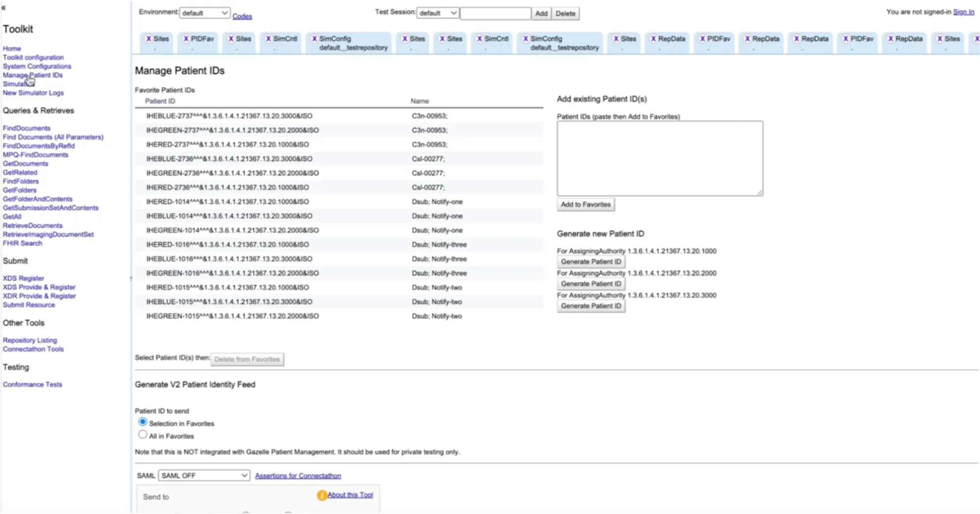Open the Environment dropdown
The image size is (980, 514).
pyautogui.click(x=205, y=13)
